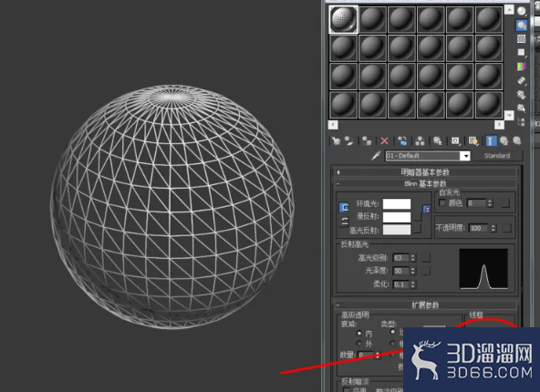
Task: Click Put Material to Scene icon
Action: 349,140
